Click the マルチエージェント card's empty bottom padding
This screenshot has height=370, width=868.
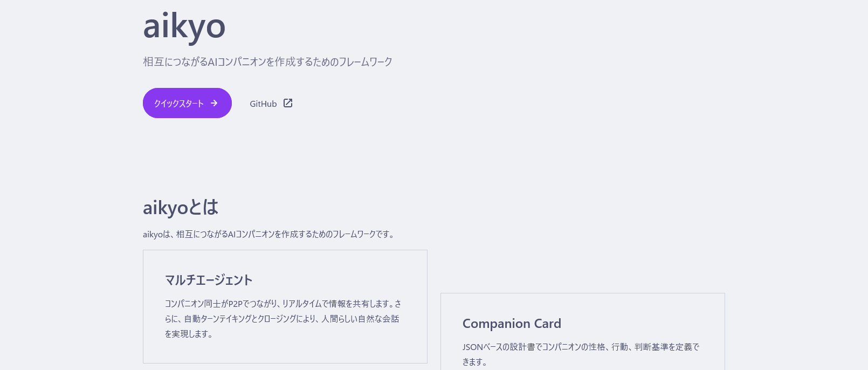pyautogui.click(x=285, y=353)
